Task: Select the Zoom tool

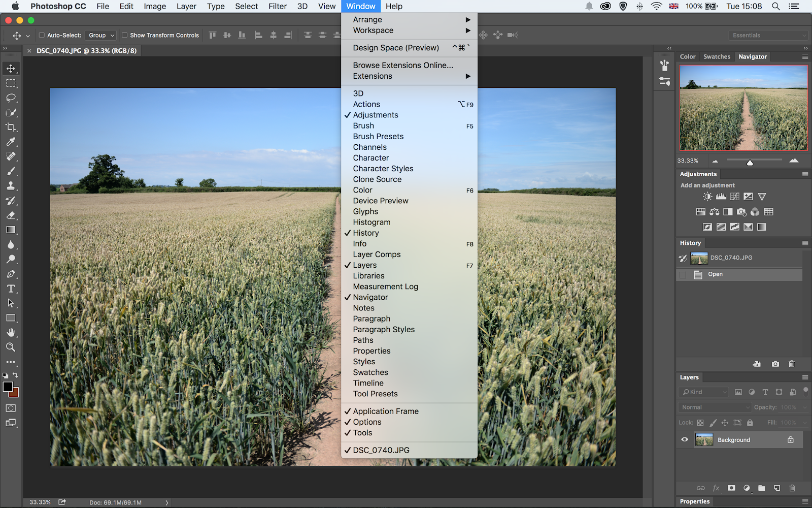Action: coord(11,347)
